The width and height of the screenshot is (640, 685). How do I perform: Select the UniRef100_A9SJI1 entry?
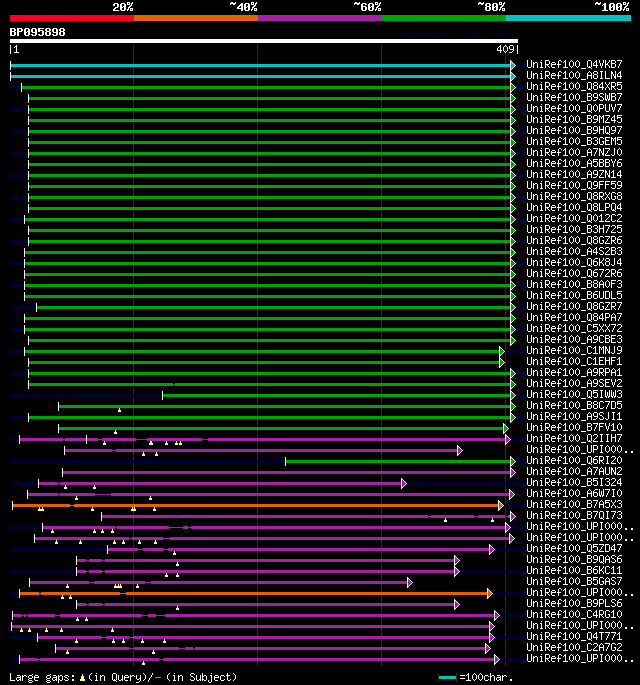pos(574,416)
